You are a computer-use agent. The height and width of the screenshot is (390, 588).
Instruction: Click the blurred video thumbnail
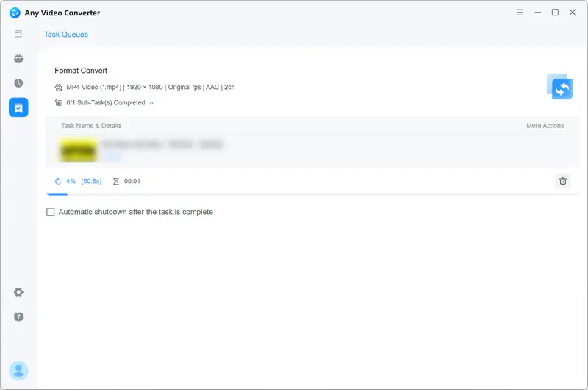coord(79,150)
